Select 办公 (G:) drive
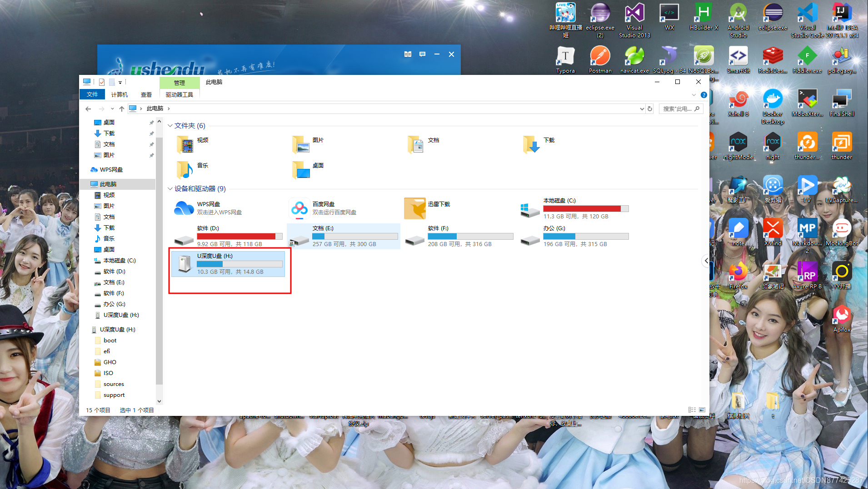The width and height of the screenshot is (868, 489). pyautogui.click(x=575, y=236)
